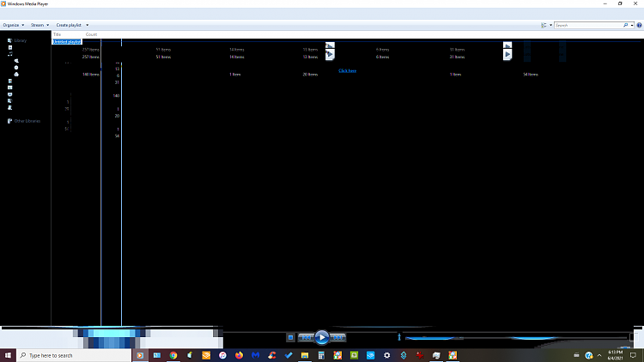The width and height of the screenshot is (644, 362).
Task: Sort by the Title column header
Action: click(57, 34)
